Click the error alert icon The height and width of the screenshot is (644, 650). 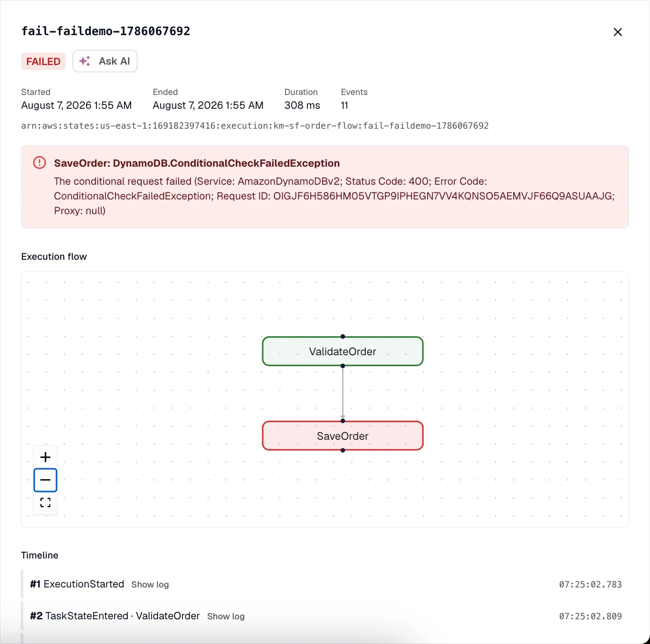click(x=39, y=163)
